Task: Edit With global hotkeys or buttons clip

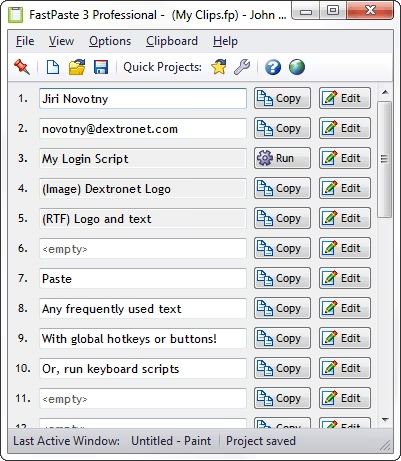Action: (345, 338)
